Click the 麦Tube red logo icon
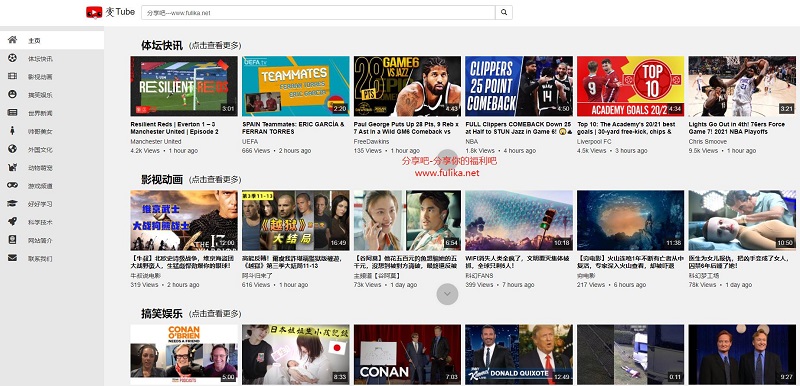This screenshot has width=800, height=386. point(94,12)
